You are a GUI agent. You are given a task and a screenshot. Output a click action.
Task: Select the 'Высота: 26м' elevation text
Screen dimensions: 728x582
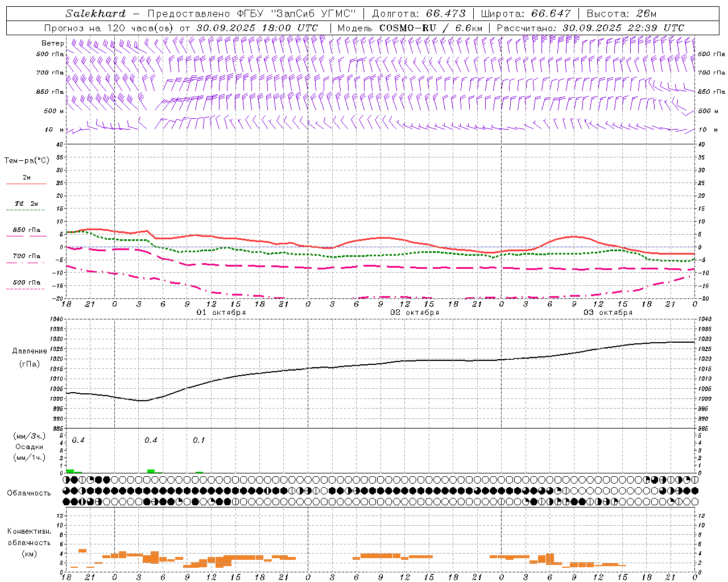[x=622, y=14]
